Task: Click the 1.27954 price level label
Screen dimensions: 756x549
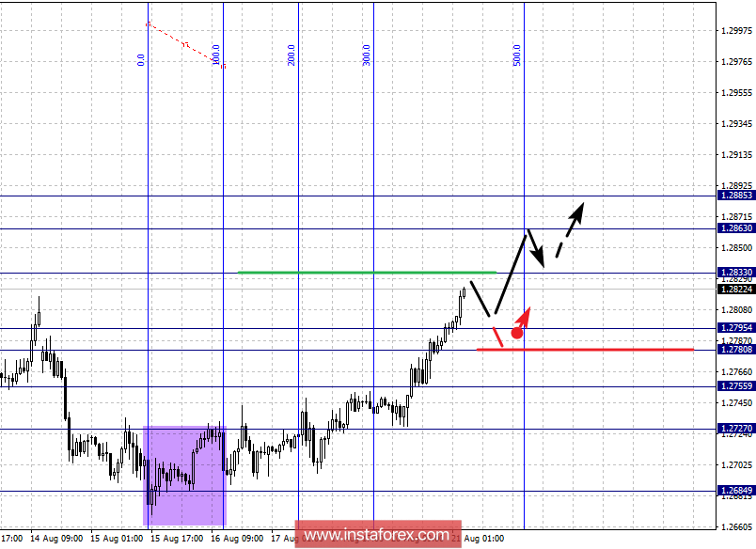Action: (x=736, y=328)
